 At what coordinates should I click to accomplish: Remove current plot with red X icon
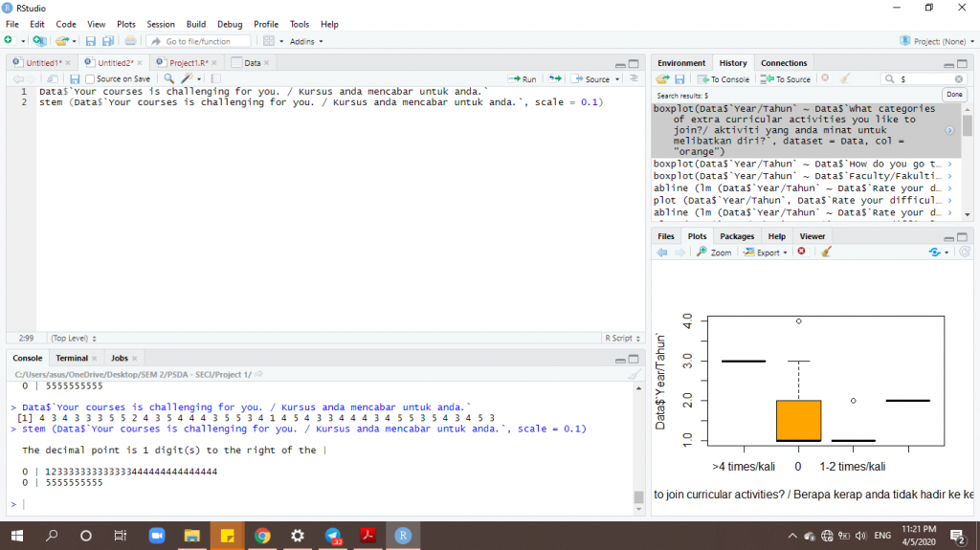coord(802,253)
